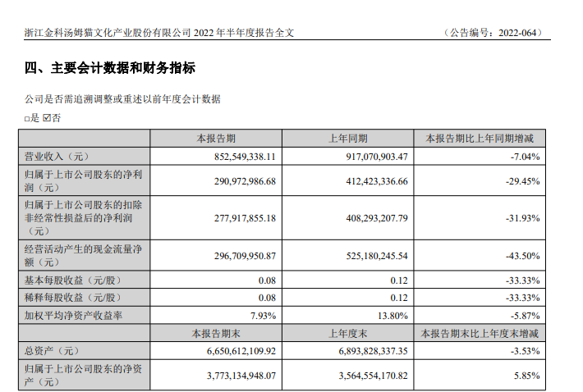This screenshot has width=583, height=392.
Task: Select the value 290,972,986.68
Action: coord(245,181)
